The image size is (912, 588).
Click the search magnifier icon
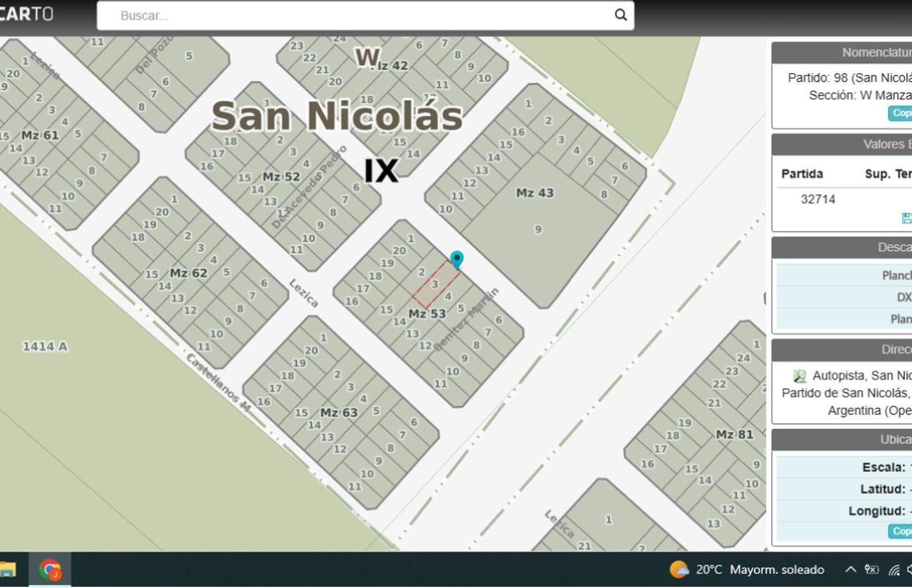[620, 15]
